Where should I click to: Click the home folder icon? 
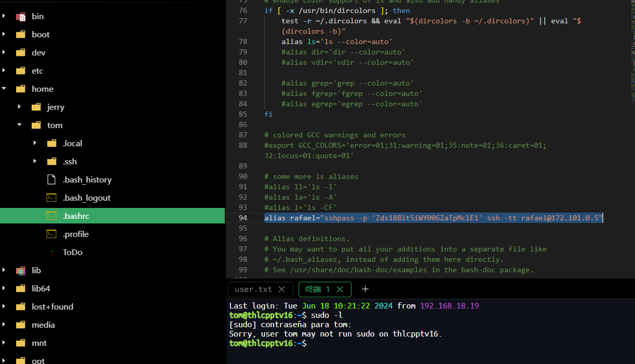(21, 89)
